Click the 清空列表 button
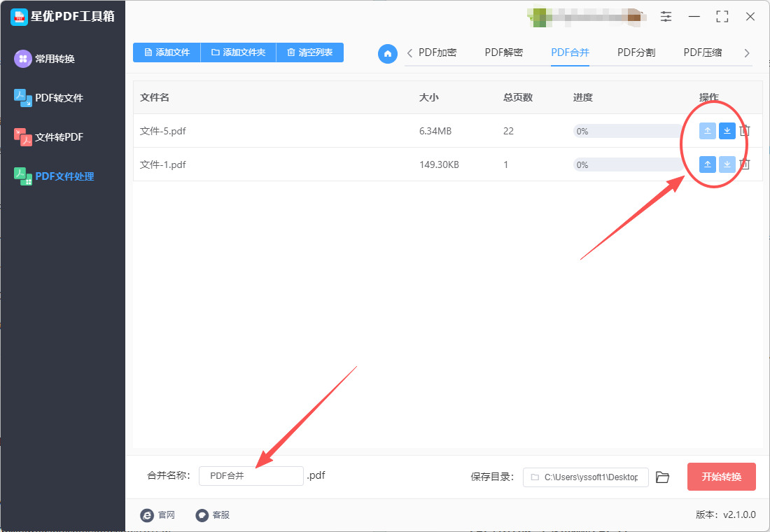The width and height of the screenshot is (770, 532). [310, 52]
